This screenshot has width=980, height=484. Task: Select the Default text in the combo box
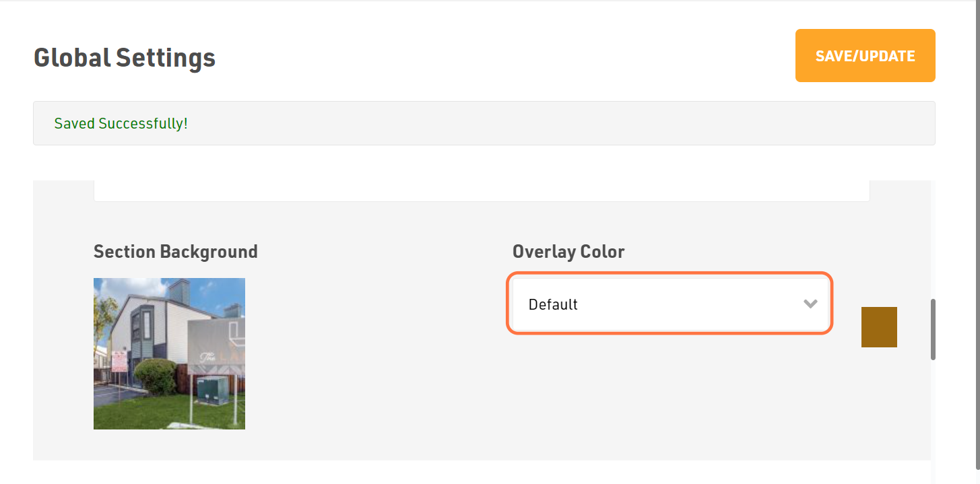(553, 304)
